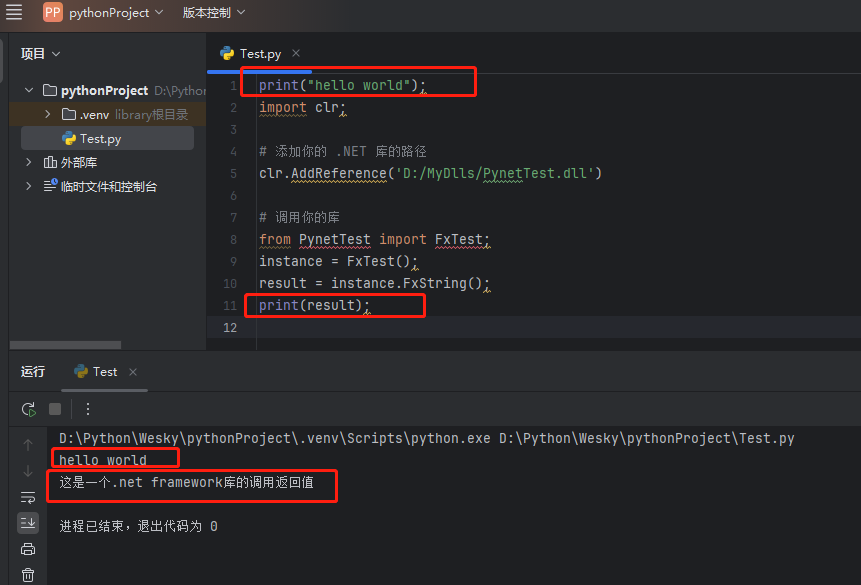The image size is (861, 585).
Task: Toggle scroll to end of console
Action: tap(28, 523)
